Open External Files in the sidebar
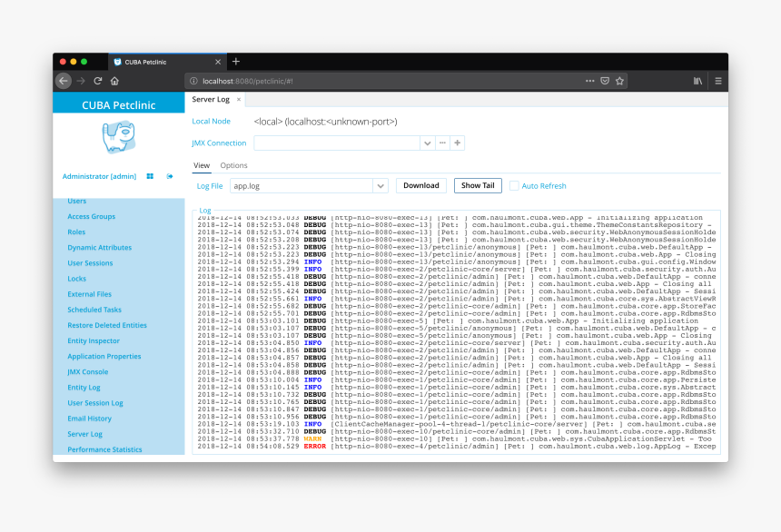The height and width of the screenshot is (532, 781). 90,294
